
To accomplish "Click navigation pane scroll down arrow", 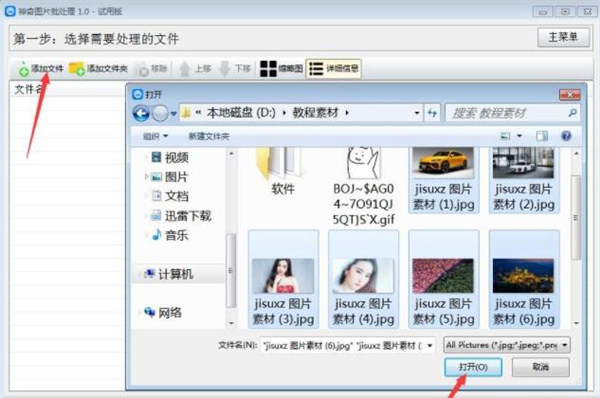I will [x=231, y=323].
